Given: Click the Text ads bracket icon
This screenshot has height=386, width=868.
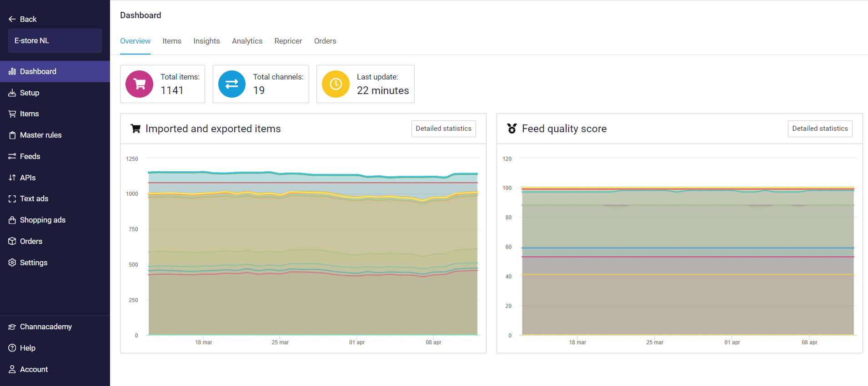Looking at the screenshot, I should coord(12,199).
